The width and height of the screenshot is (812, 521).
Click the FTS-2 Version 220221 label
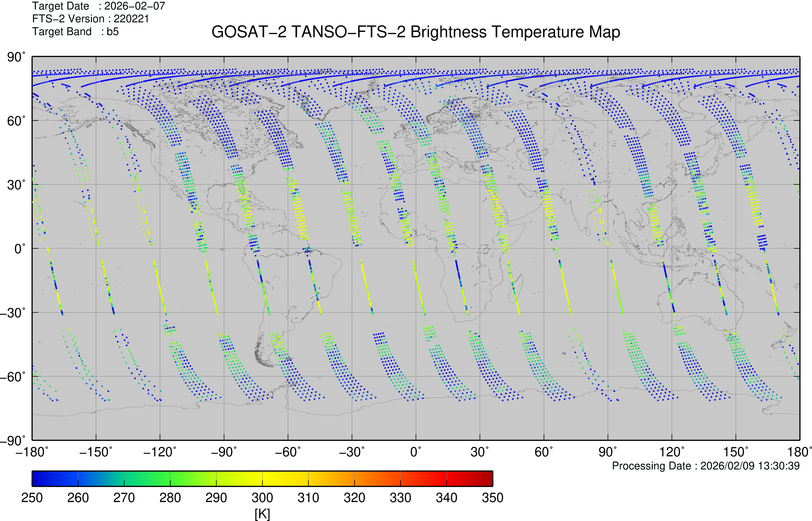coord(90,19)
